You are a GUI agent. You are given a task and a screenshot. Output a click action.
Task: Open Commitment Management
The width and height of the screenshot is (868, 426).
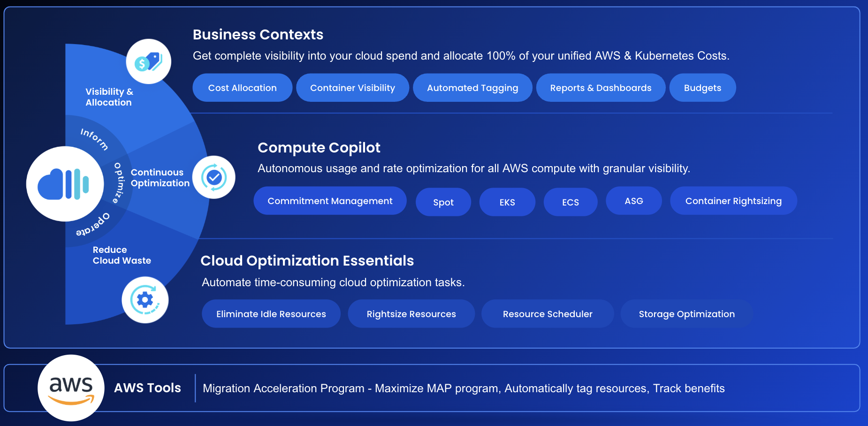point(330,201)
